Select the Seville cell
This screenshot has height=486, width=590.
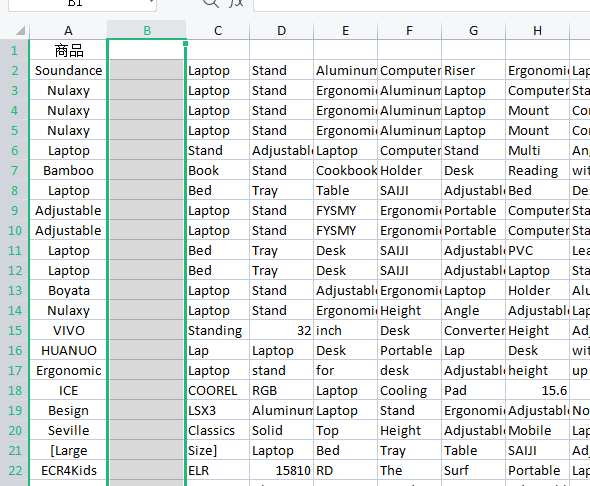tap(68, 430)
